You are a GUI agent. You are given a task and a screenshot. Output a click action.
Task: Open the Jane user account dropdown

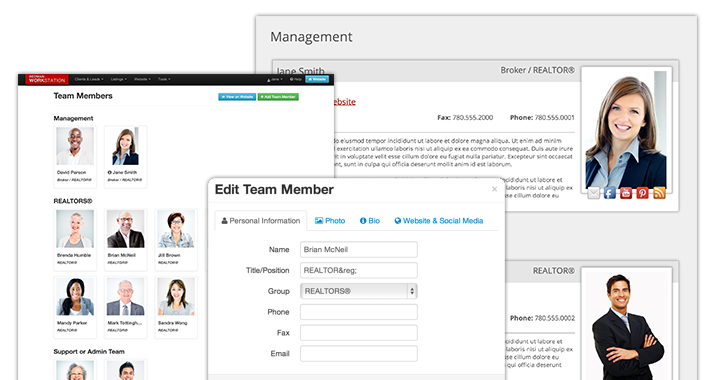click(x=275, y=79)
